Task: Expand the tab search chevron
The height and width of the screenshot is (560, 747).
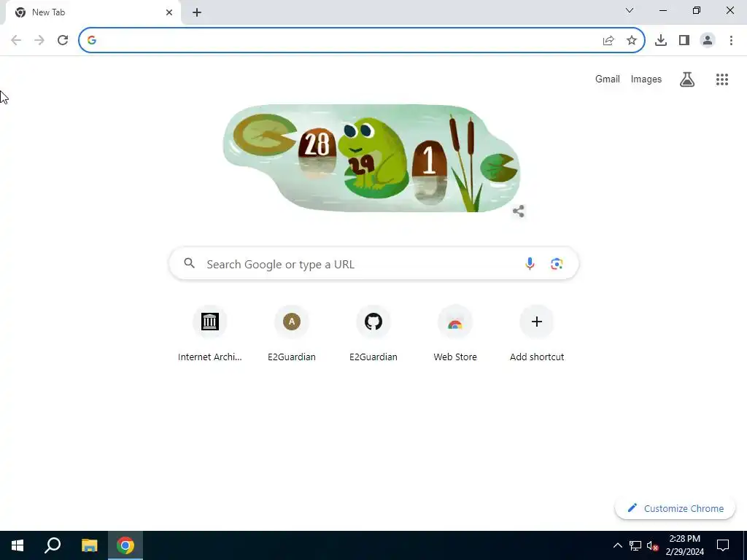Action: [630, 10]
